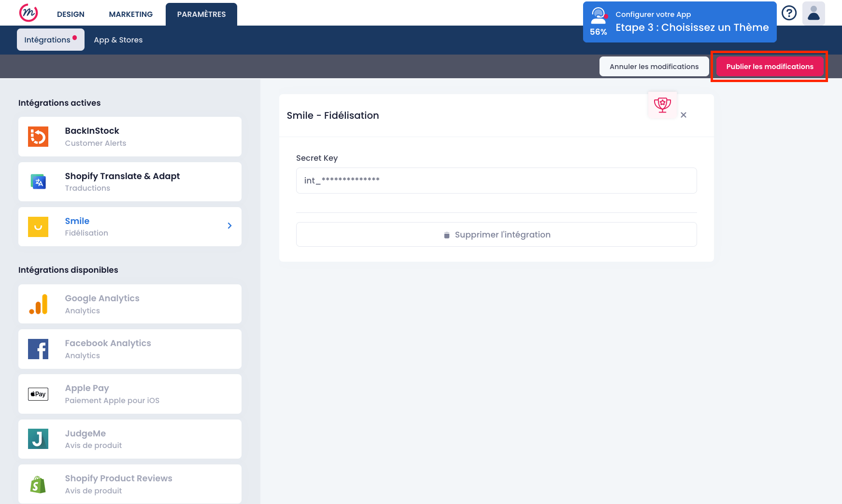The image size is (842, 504).
Task: Click the Facebook logo icon
Action: (x=38, y=349)
